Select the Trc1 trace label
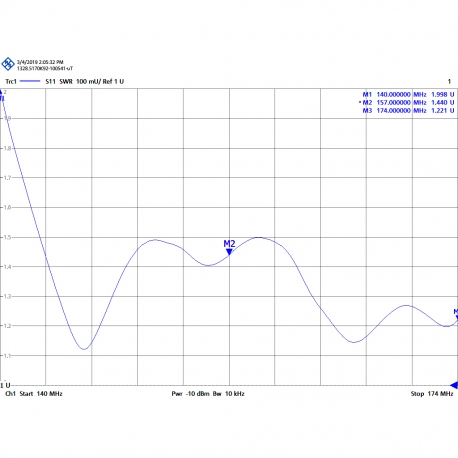 (x=11, y=81)
